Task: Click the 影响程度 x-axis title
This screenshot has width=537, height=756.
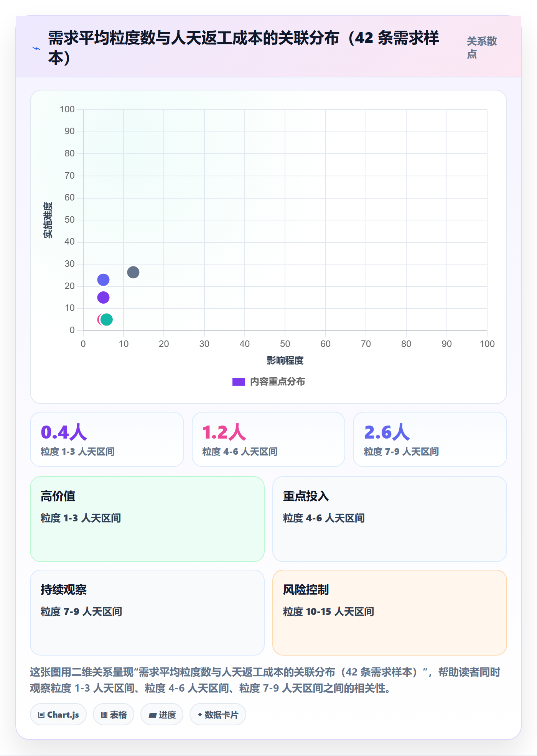Action: click(x=285, y=360)
